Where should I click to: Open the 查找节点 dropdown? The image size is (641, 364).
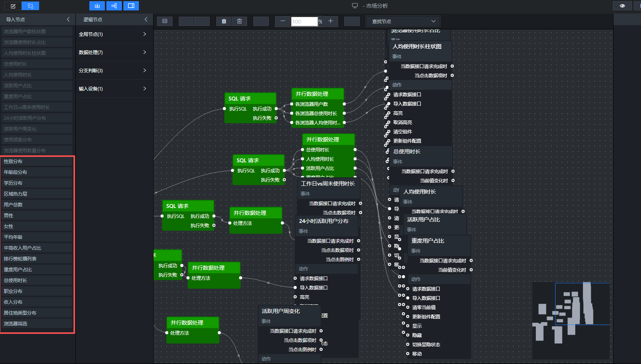403,21
